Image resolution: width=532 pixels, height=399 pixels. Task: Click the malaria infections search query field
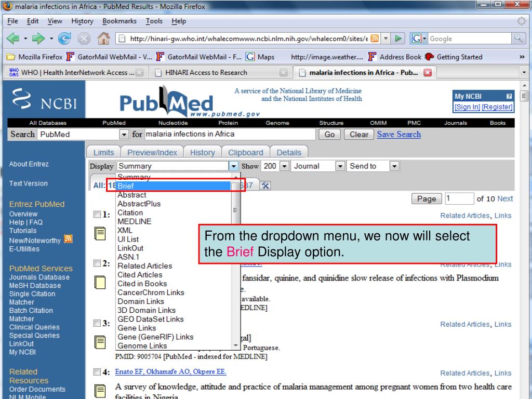230,134
